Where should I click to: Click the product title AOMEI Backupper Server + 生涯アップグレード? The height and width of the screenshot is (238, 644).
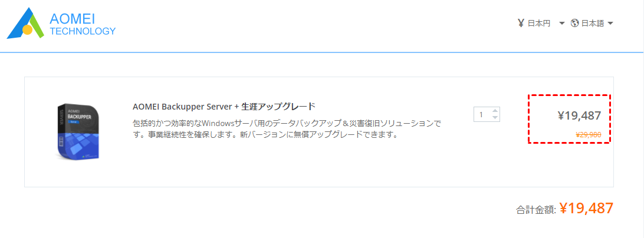[x=224, y=107]
